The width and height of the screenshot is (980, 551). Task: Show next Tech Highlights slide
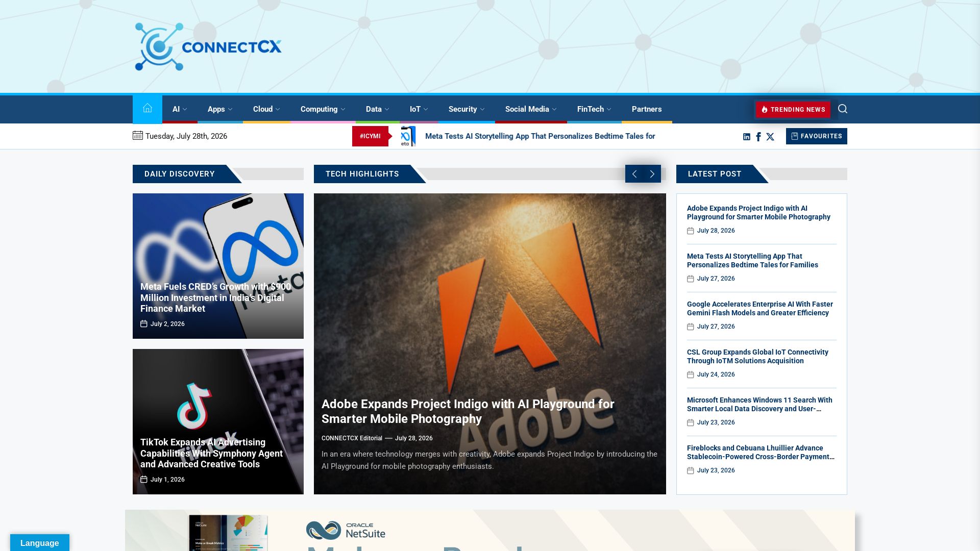[652, 174]
